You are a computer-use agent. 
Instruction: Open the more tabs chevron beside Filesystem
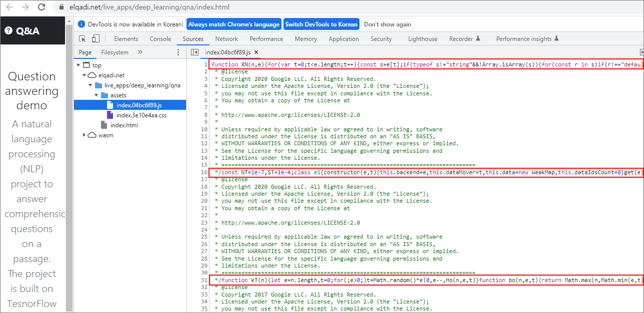click(x=140, y=52)
